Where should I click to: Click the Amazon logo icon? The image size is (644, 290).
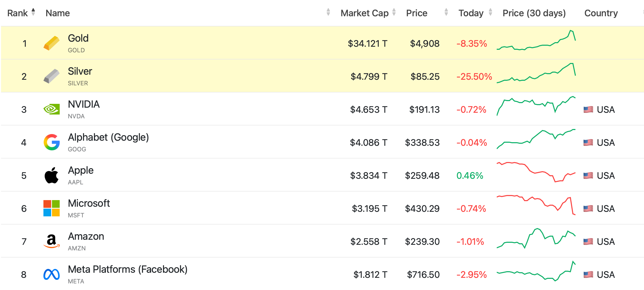coord(52,241)
